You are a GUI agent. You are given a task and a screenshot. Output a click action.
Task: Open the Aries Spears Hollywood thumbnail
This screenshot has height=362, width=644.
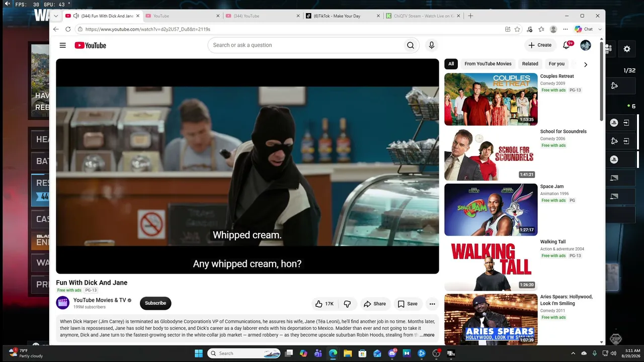491,319
